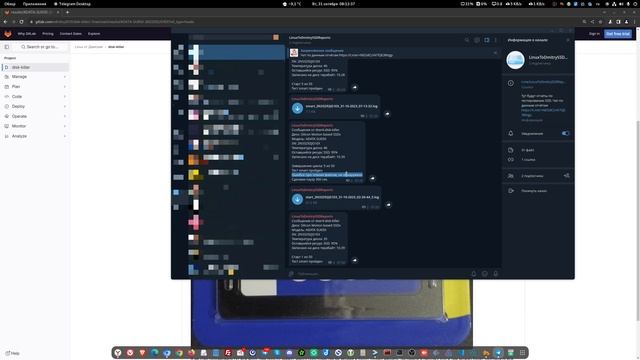Click the Applications menu in top panel
The width and height of the screenshot is (640, 360).
pos(34,4)
